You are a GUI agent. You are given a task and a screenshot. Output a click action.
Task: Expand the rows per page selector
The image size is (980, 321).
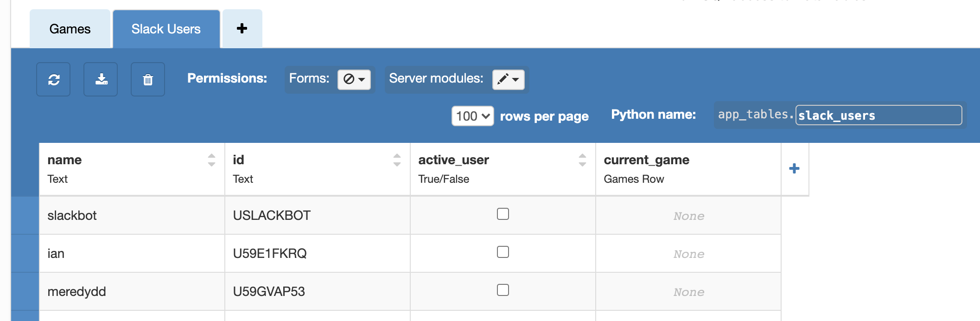[472, 116]
